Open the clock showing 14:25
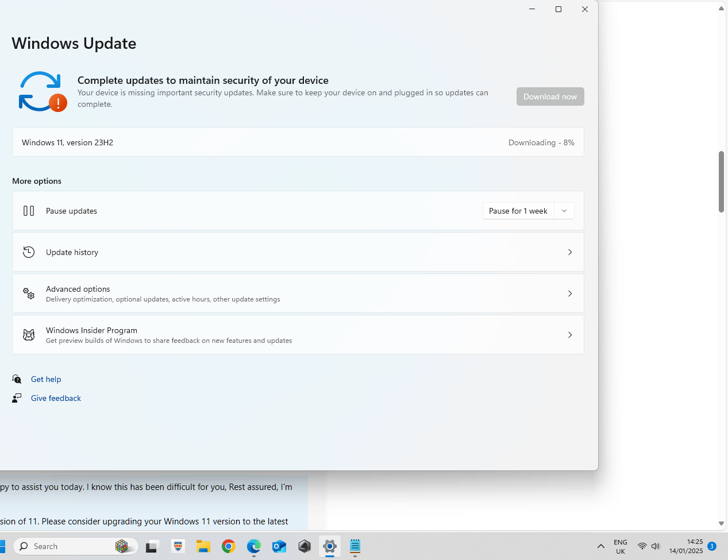Image resolution: width=728 pixels, height=560 pixels. coord(686,546)
